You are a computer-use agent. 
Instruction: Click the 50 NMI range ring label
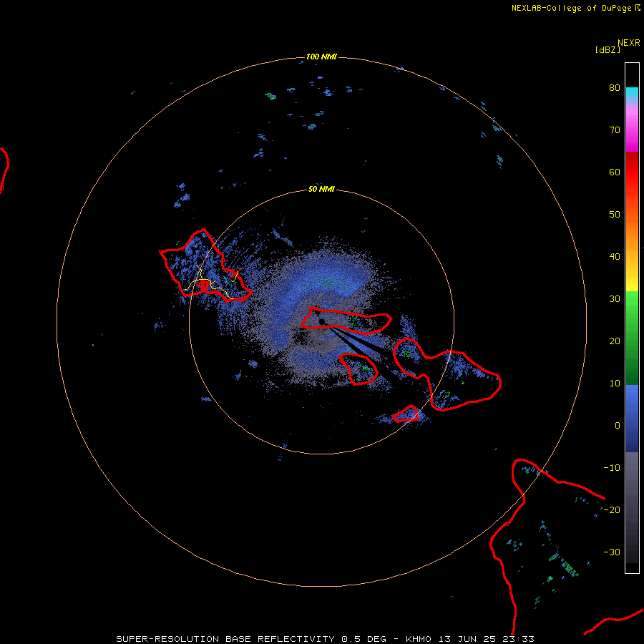click(x=321, y=190)
